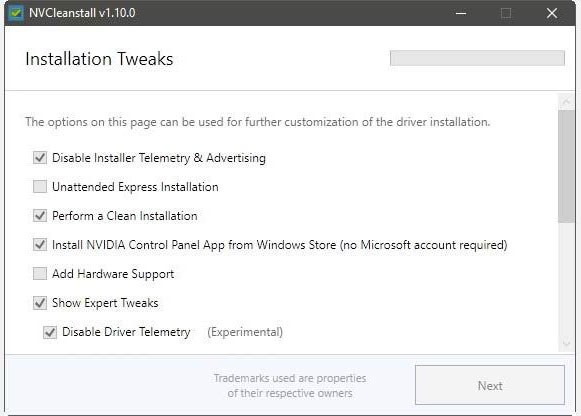Click the disabled maximize button
581x416 pixels.
(506, 13)
